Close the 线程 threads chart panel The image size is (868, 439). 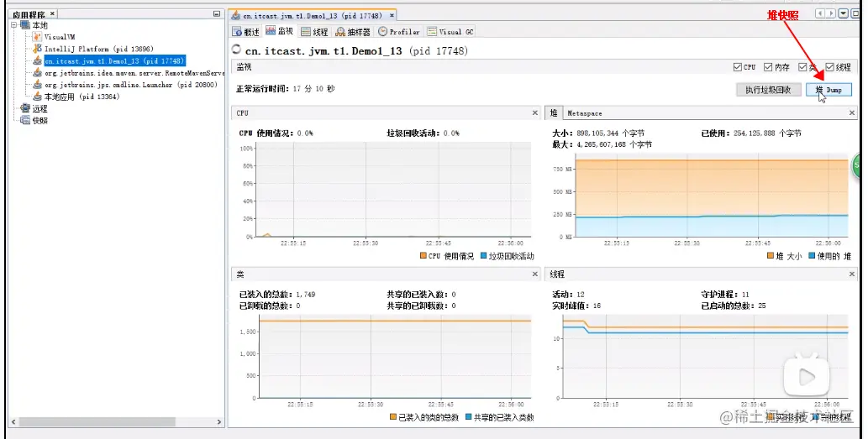(x=852, y=274)
